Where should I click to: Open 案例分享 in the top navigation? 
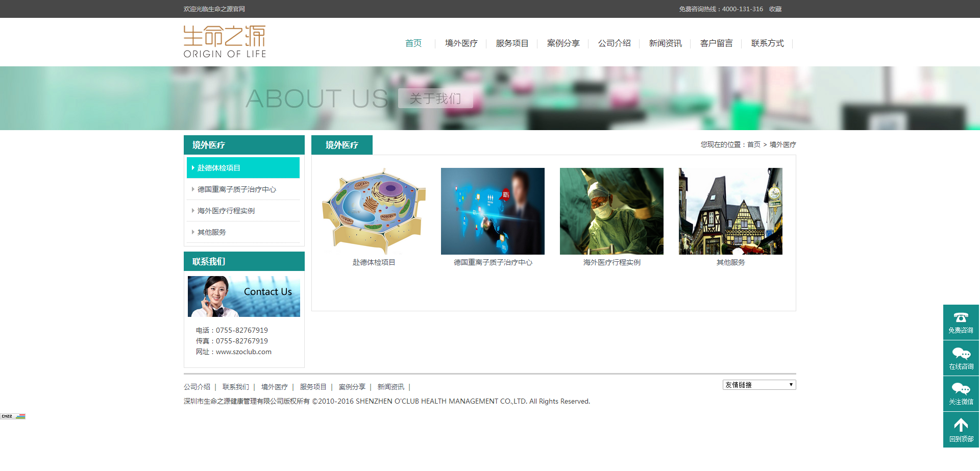pyautogui.click(x=563, y=43)
